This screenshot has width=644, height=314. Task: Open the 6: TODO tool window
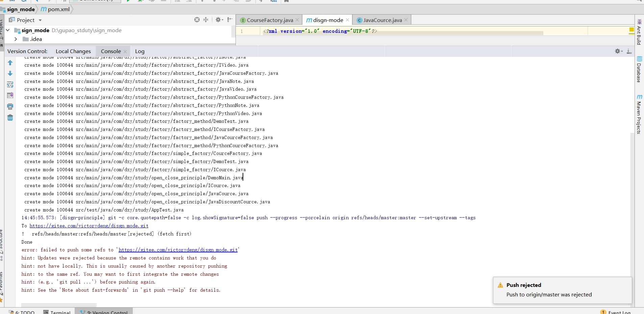(22, 312)
